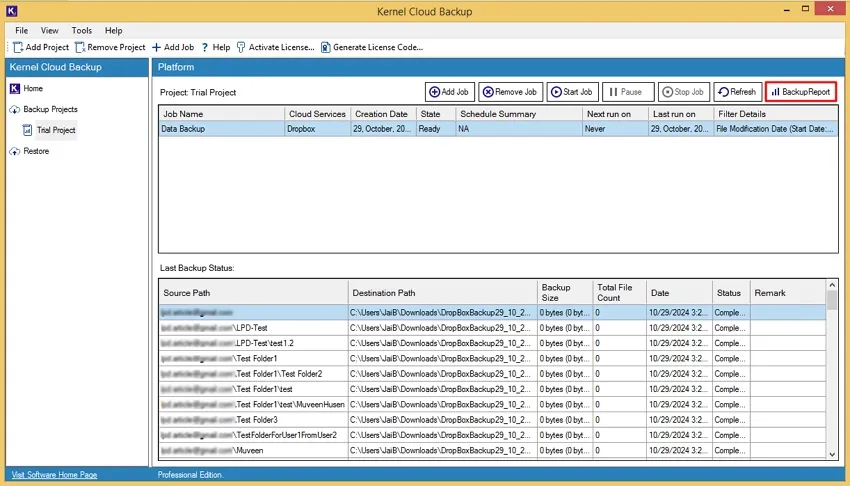
Task: Click the Never cell under Next run on
Action: point(615,129)
